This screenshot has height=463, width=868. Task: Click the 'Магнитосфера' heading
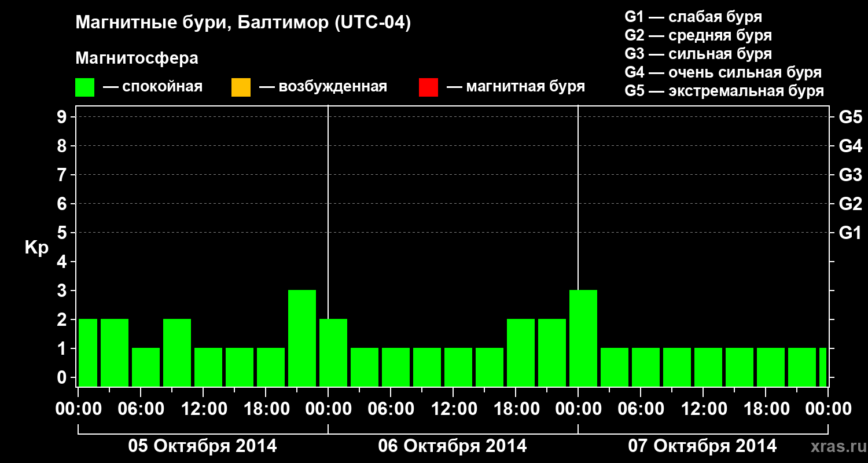[x=137, y=58]
